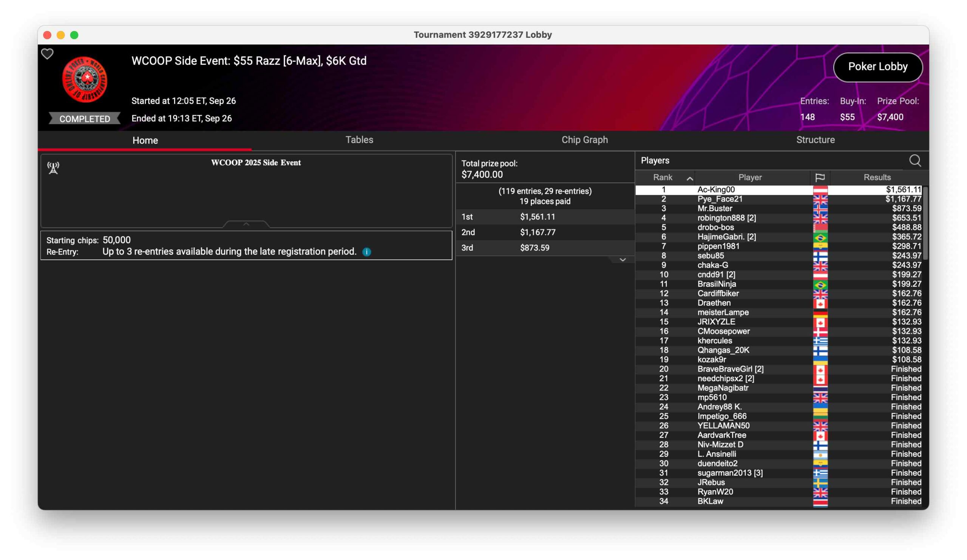Screen dimensions: 967x560
Task: Click the players list scrollbar
Action: pyautogui.click(x=925, y=222)
